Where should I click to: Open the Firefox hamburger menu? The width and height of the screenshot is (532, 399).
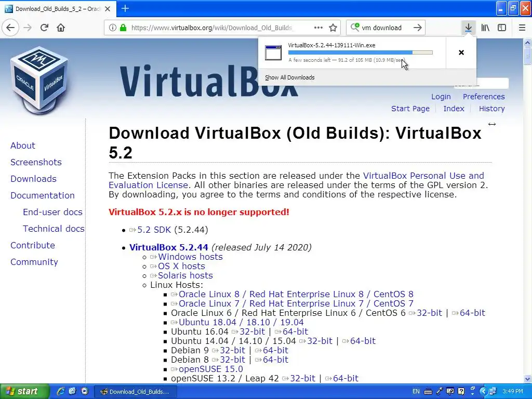click(x=522, y=28)
